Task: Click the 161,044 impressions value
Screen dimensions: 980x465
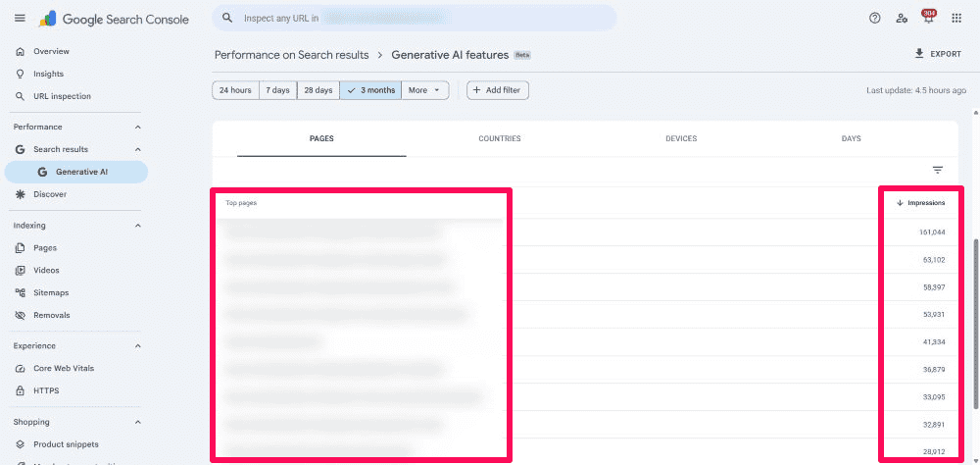Action: 932,232
